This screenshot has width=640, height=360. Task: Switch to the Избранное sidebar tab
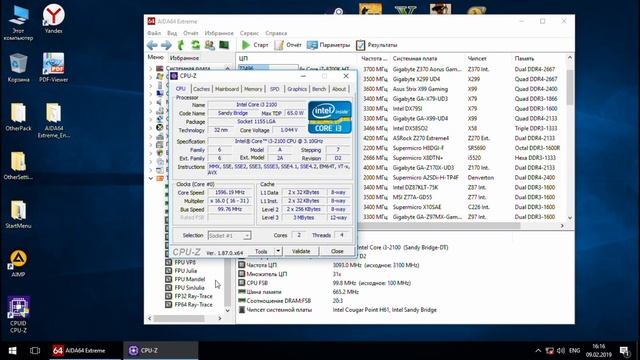point(184,58)
